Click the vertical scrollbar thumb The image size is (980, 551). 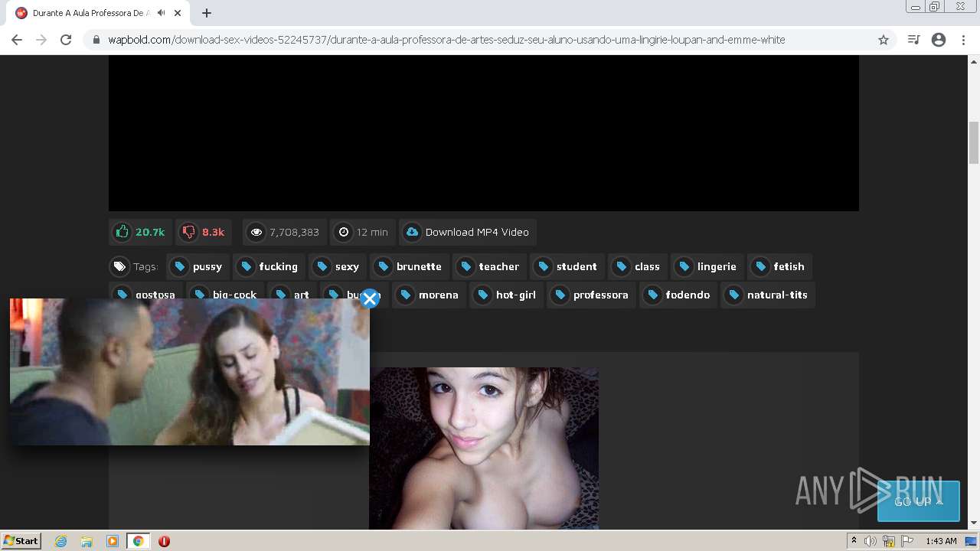point(974,142)
